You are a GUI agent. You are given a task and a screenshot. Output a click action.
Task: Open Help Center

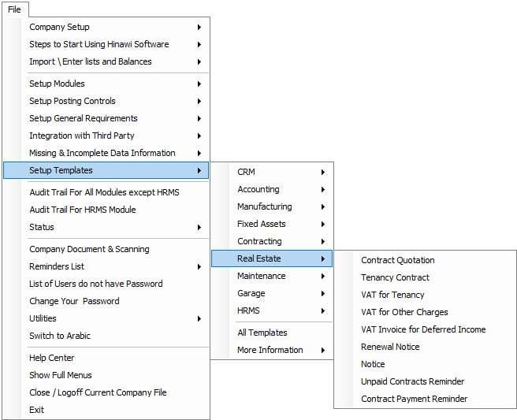52,358
